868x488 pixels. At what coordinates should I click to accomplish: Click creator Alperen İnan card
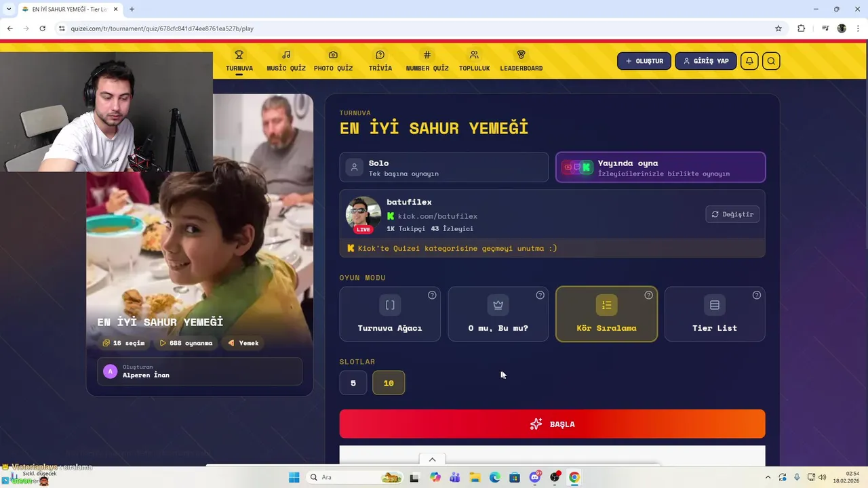[x=200, y=371]
